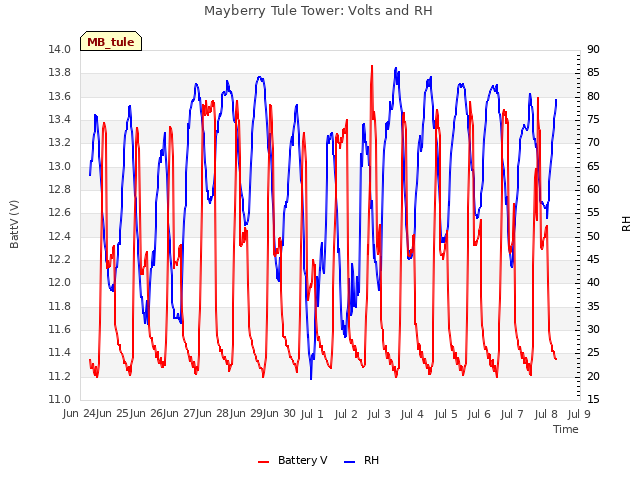
Task: Click the Time axis label
Action: click(566, 429)
